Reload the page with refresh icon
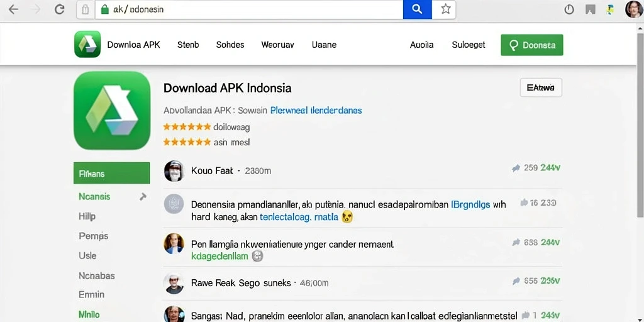 tap(60, 9)
